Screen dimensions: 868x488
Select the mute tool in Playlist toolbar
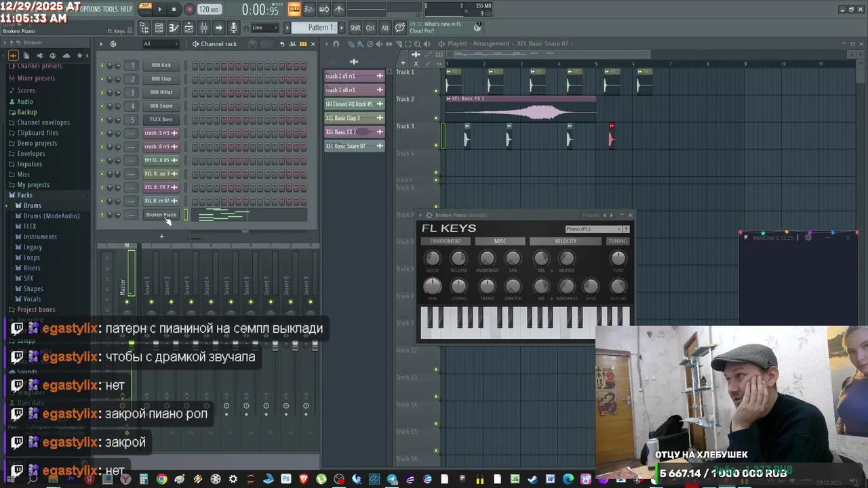click(x=380, y=44)
